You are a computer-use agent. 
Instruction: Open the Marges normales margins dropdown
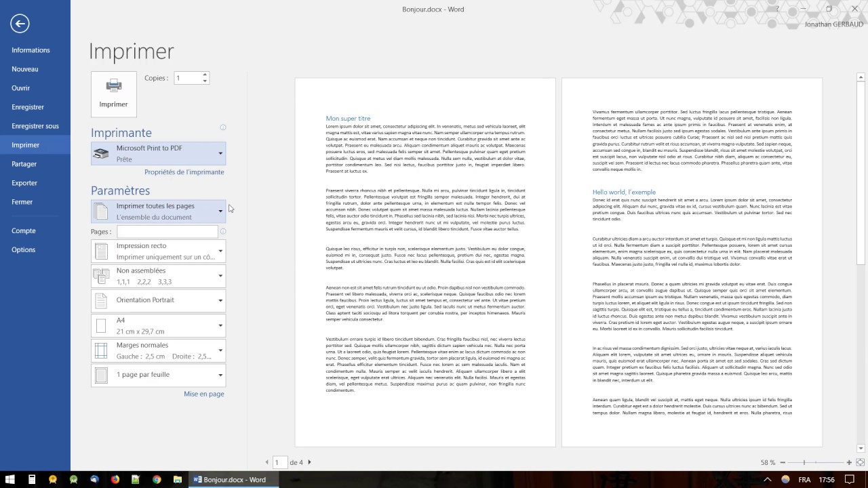(159, 350)
